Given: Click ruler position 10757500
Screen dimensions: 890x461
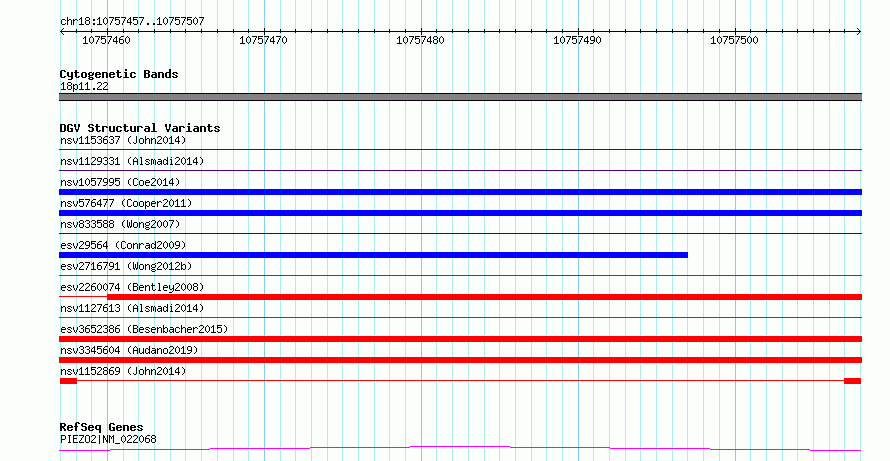Looking at the screenshot, I should coord(734,40).
